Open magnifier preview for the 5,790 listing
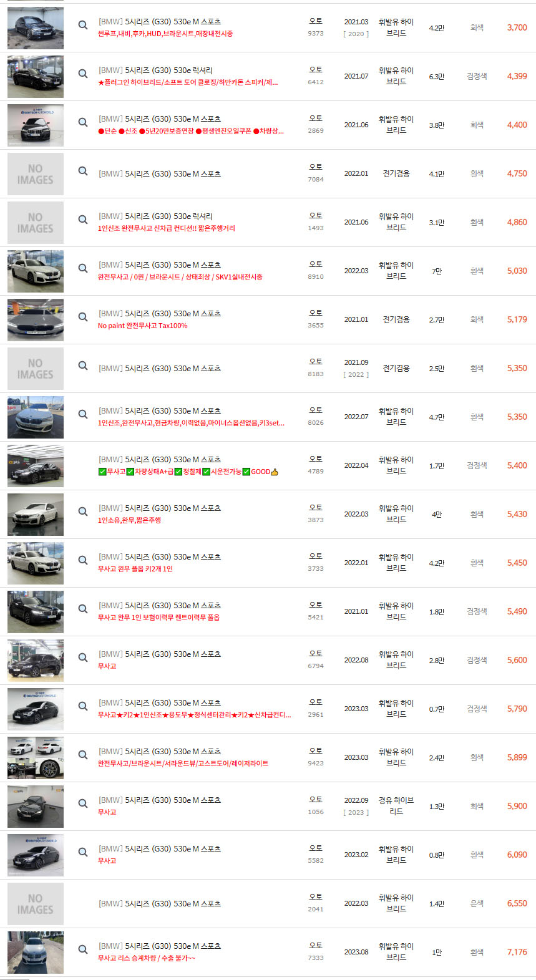This screenshot has height=980, width=536. coord(82,706)
